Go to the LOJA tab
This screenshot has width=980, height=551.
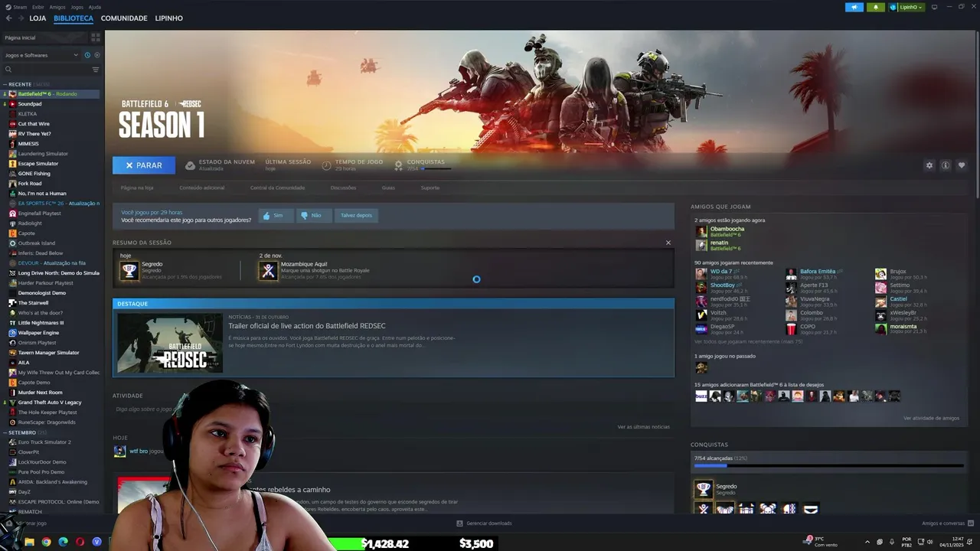point(38,18)
